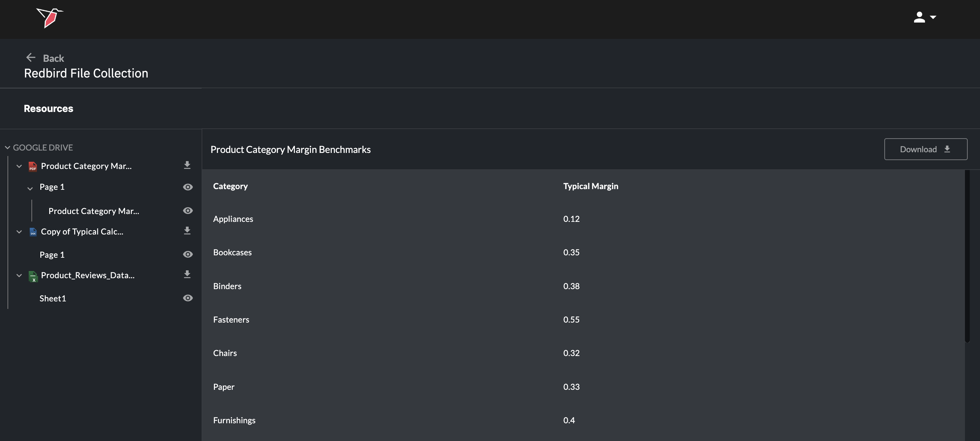Download the Product_Reviews_Data spreadsheet
980x441 pixels.
(x=187, y=274)
